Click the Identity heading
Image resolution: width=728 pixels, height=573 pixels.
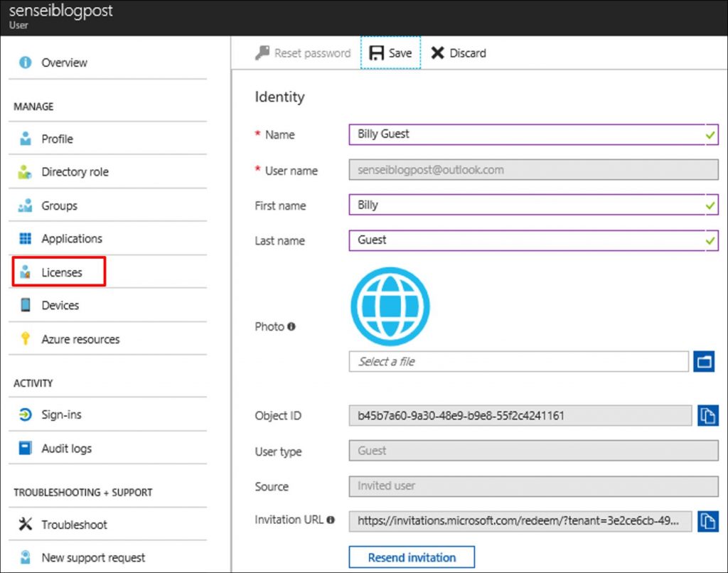[280, 97]
